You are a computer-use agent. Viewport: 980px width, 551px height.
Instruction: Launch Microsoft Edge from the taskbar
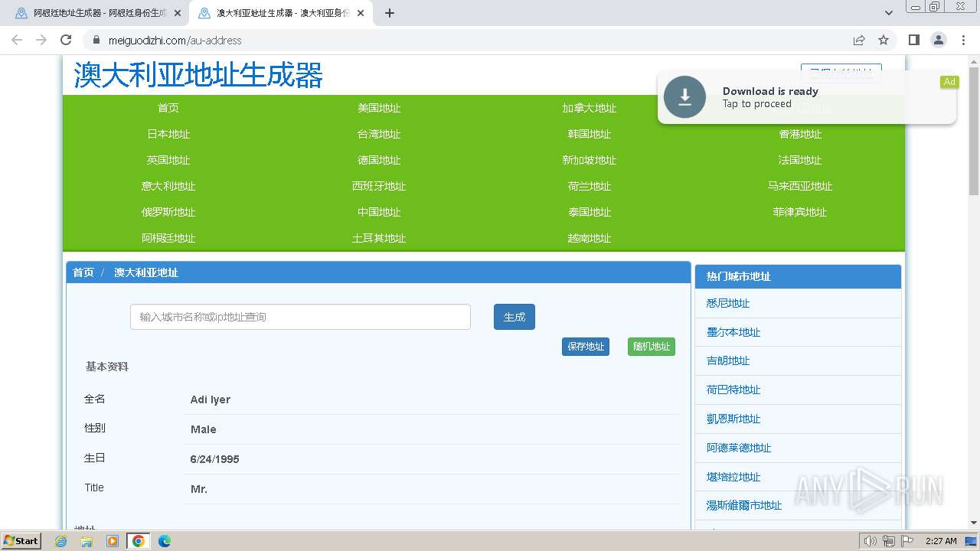(165, 541)
